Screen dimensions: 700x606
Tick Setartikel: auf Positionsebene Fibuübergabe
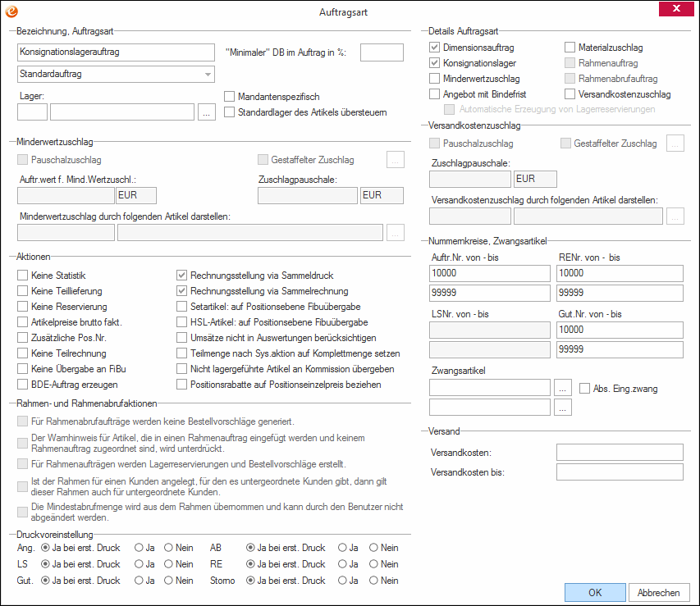[x=181, y=307]
